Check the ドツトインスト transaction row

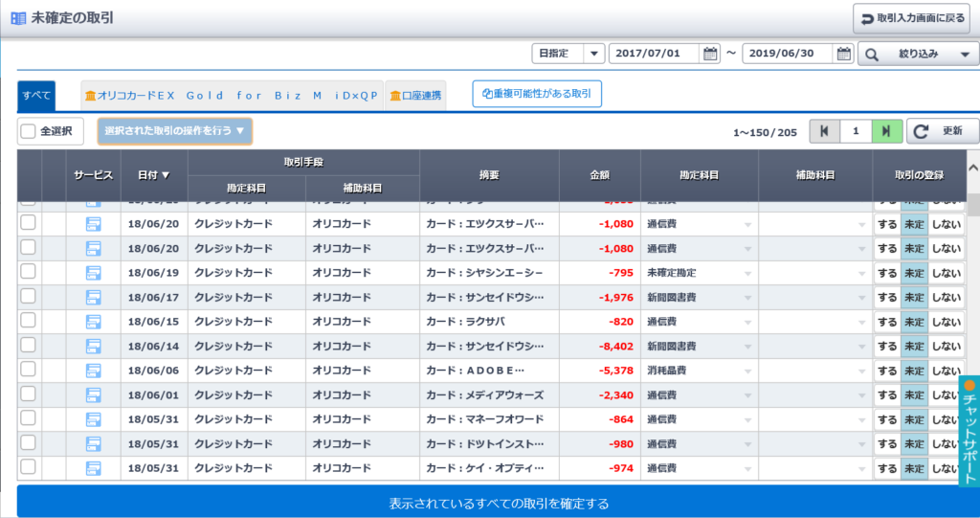(28, 442)
